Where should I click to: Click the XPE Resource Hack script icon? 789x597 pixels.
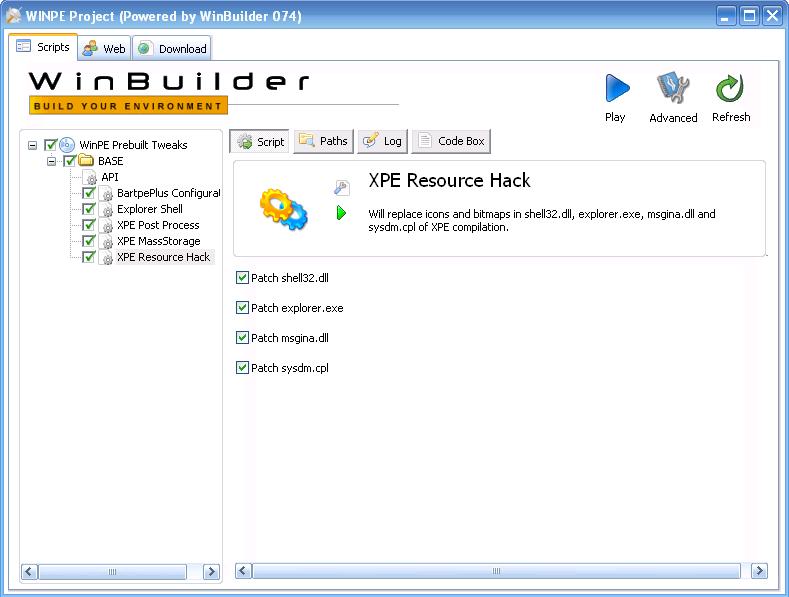pos(106,257)
